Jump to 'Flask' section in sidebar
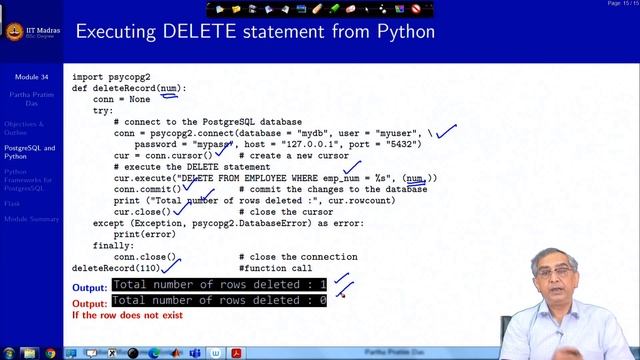This screenshot has height=360, width=640. [12, 203]
